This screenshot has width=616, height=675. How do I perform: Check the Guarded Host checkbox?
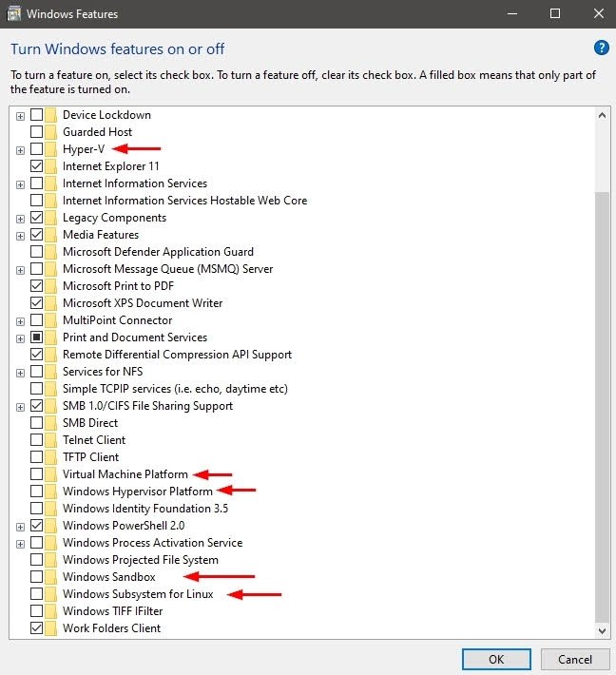click(36, 132)
